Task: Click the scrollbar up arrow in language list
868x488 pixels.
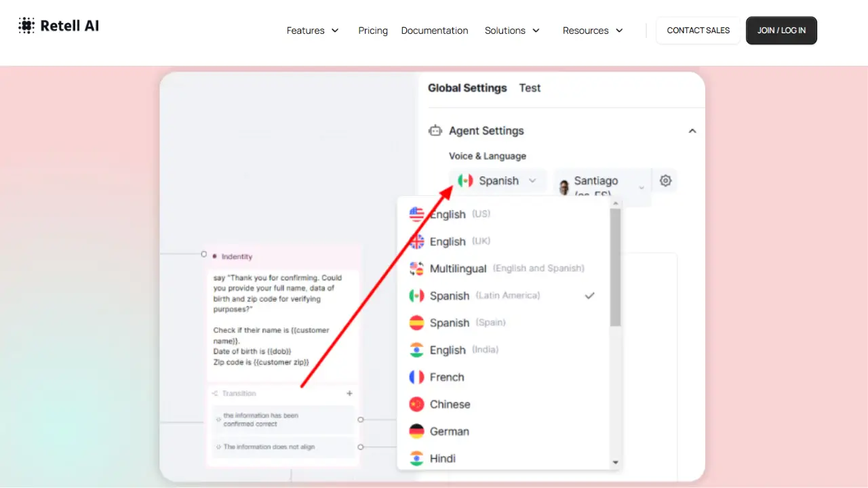Action: (x=615, y=203)
